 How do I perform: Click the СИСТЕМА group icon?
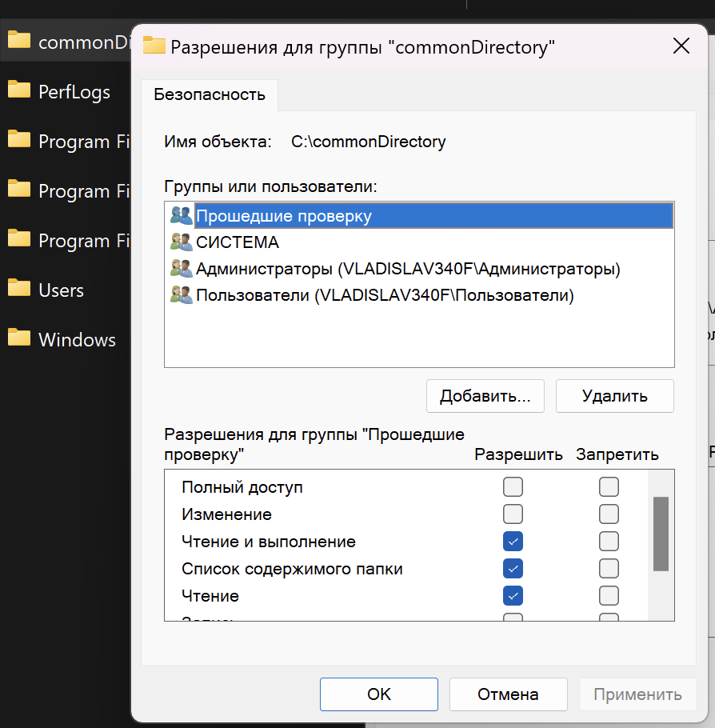coord(181,242)
